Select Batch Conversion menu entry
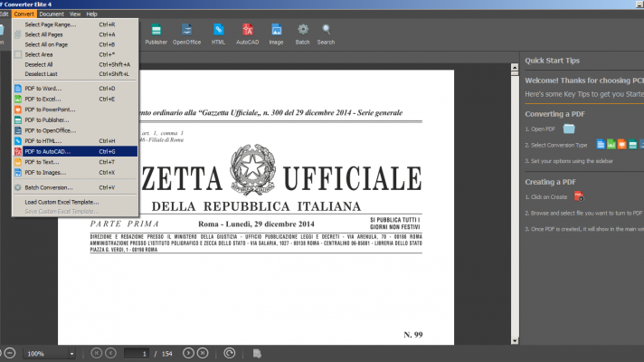 (50, 187)
